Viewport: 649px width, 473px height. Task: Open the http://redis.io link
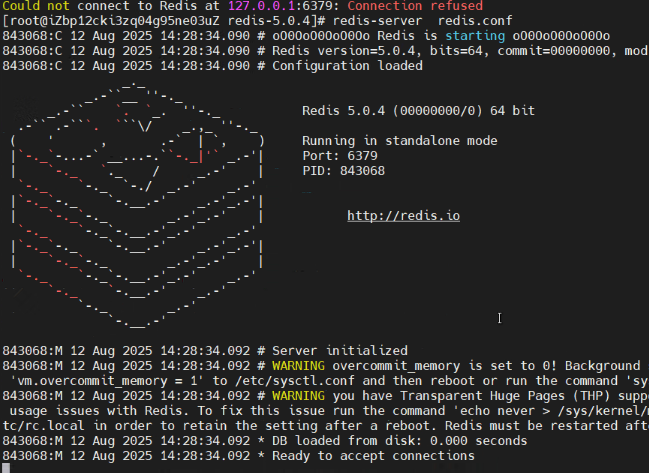pos(404,216)
